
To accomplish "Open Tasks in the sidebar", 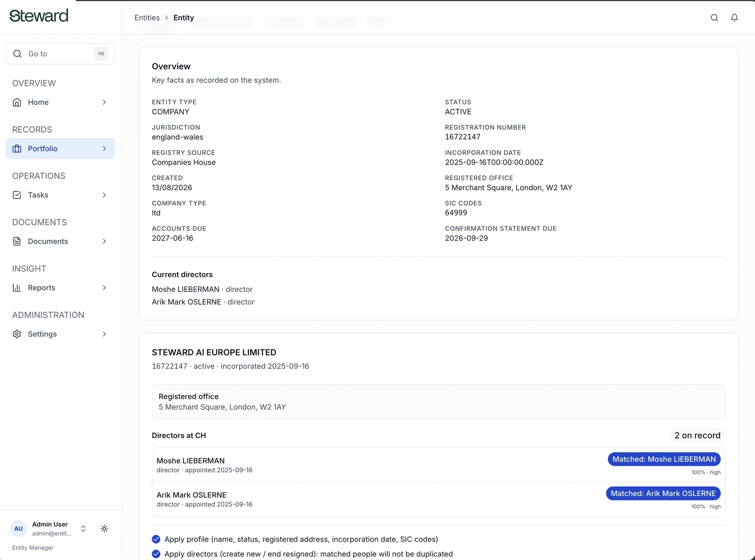I will pyautogui.click(x=60, y=195).
